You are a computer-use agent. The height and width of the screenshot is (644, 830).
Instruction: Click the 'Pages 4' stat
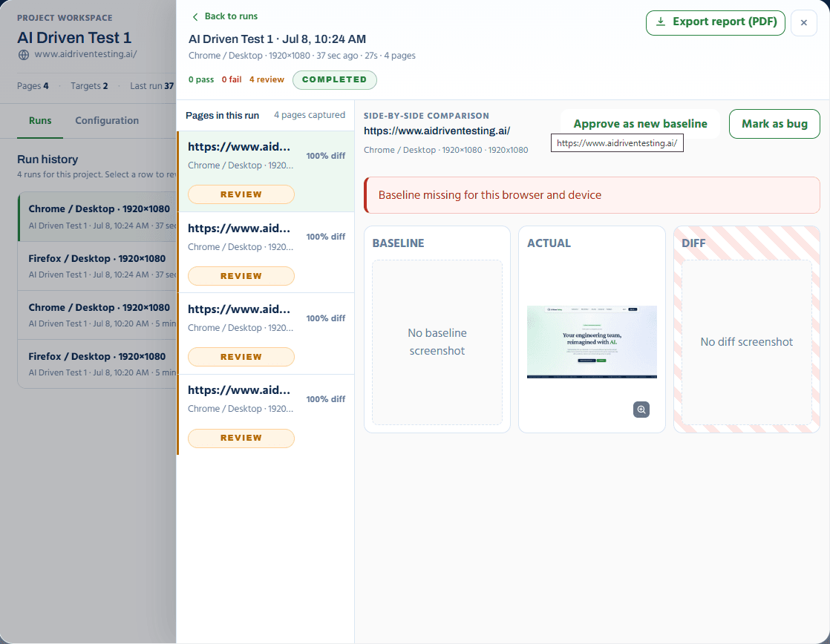pyautogui.click(x=33, y=86)
